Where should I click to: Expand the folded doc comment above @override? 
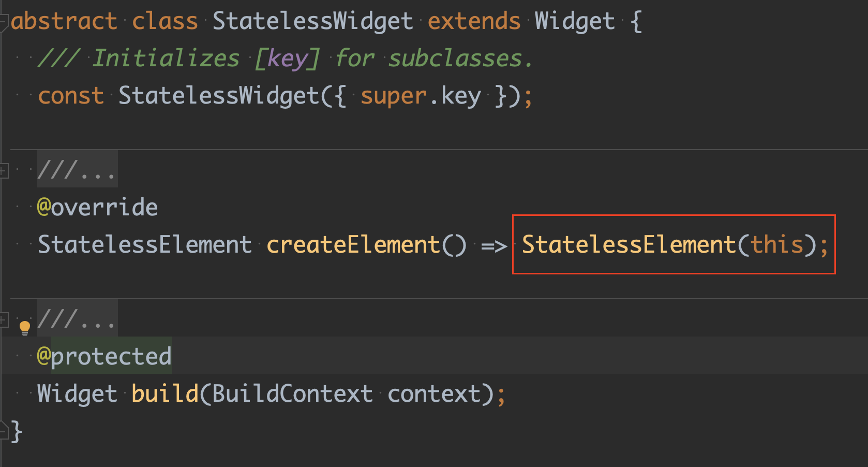click(x=77, y=169)
